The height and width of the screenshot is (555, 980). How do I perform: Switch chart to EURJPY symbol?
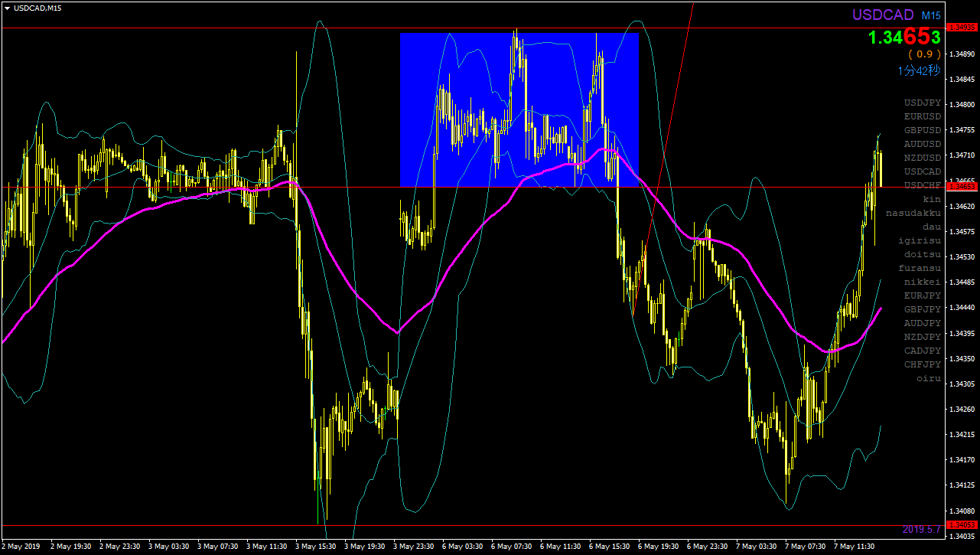coord(923,295)
